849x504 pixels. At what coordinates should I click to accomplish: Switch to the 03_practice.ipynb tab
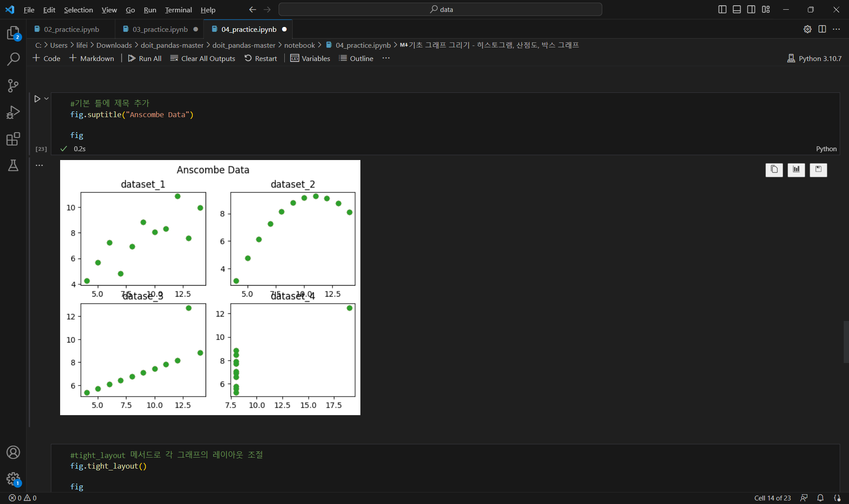pos(160,29)
